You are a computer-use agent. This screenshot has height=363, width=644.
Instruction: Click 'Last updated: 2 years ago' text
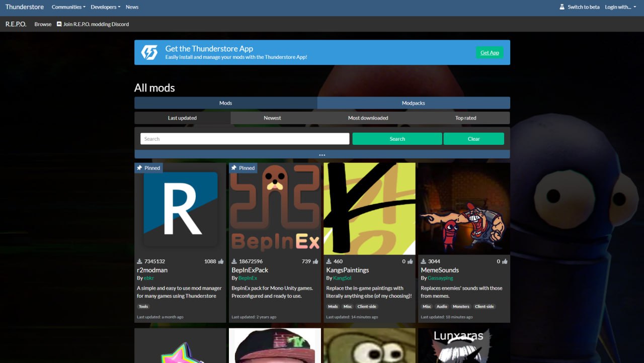click(x=254, y=317)
